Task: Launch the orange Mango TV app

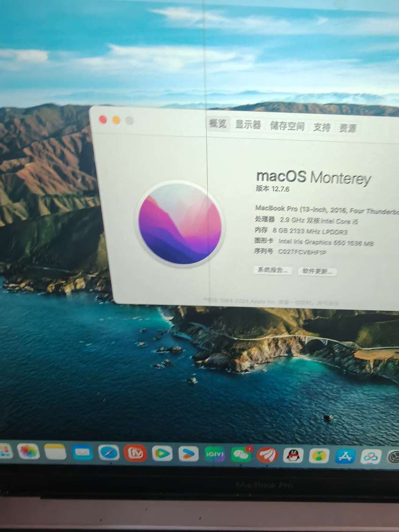Action: pyautogui.click(x=135, y=453)
